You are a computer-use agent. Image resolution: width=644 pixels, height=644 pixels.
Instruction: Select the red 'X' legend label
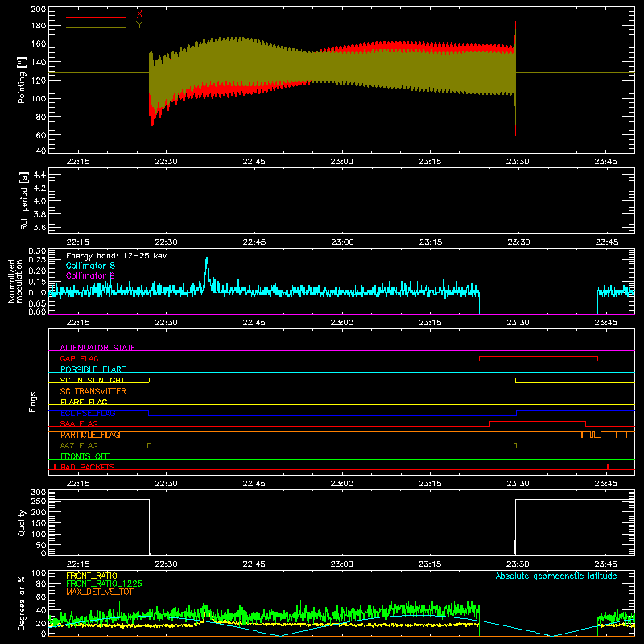coord(139,14)
